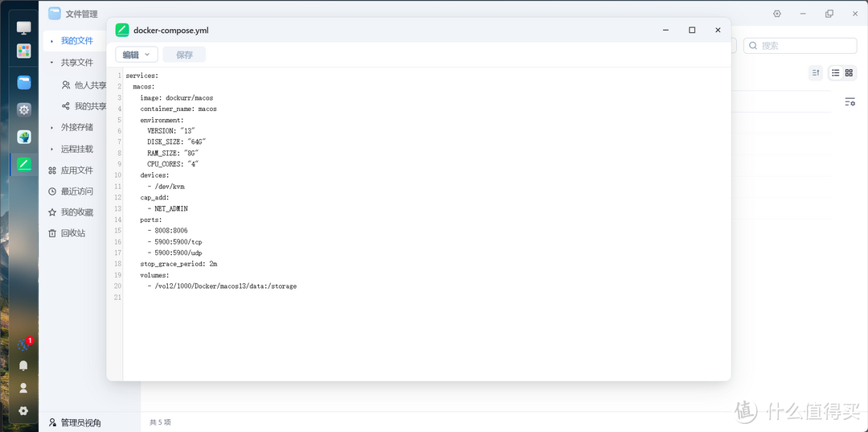Maximize the docker-compose.yml editor window
The width and height of the screenshot is (868, 432).
point(692,31)
